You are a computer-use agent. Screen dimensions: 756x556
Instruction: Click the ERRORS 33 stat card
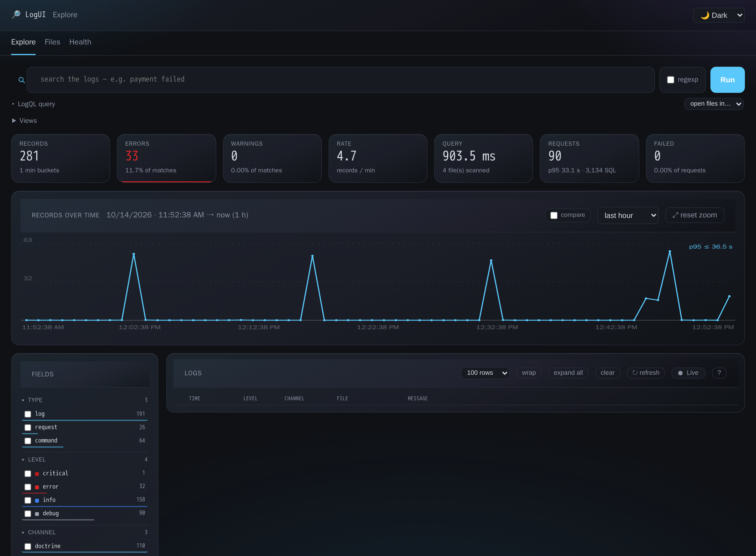(x=166, y=158)
